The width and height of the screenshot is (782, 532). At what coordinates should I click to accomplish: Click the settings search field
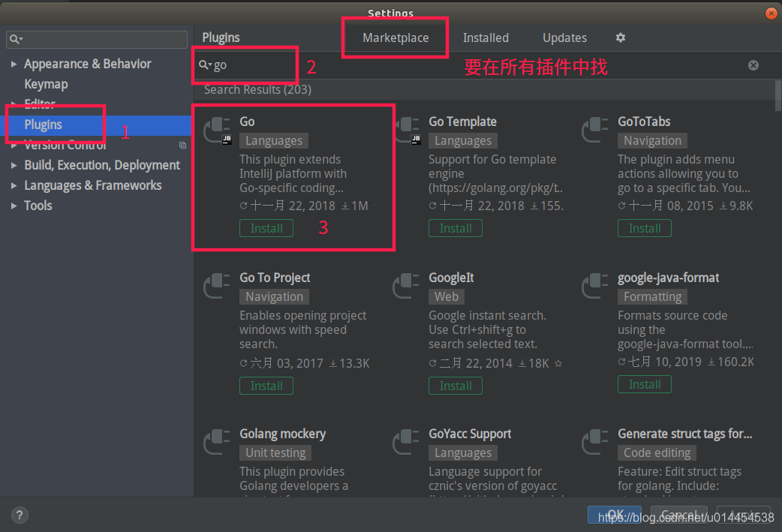pos(97,39)
